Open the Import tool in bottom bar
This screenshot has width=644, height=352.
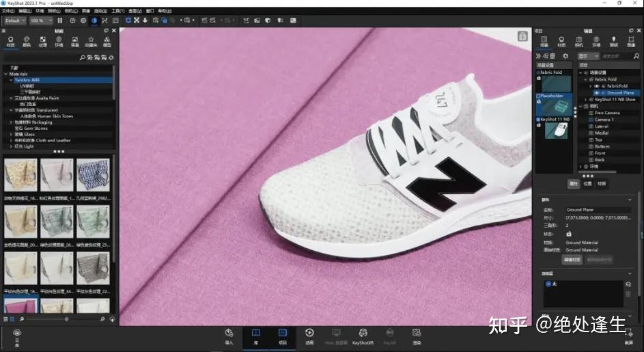tap(229, 336)
